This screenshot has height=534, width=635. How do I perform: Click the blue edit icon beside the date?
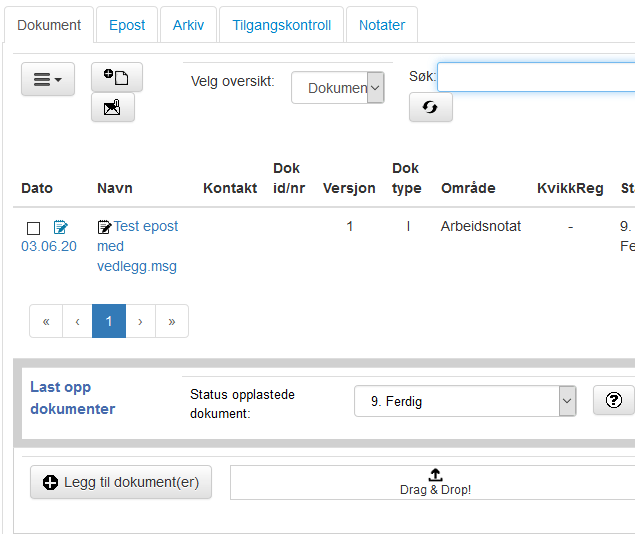click(61, 227)
